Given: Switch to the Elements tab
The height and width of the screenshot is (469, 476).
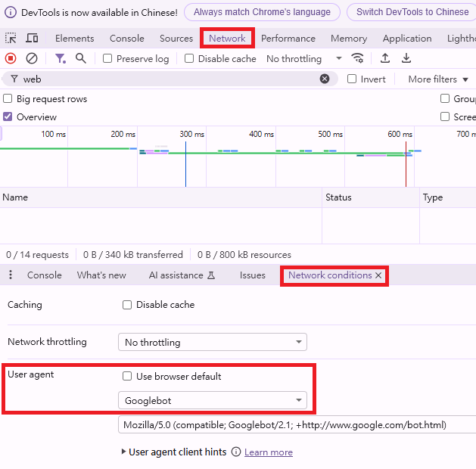Looking at the screenshot, I should click(x=74, y=39).
